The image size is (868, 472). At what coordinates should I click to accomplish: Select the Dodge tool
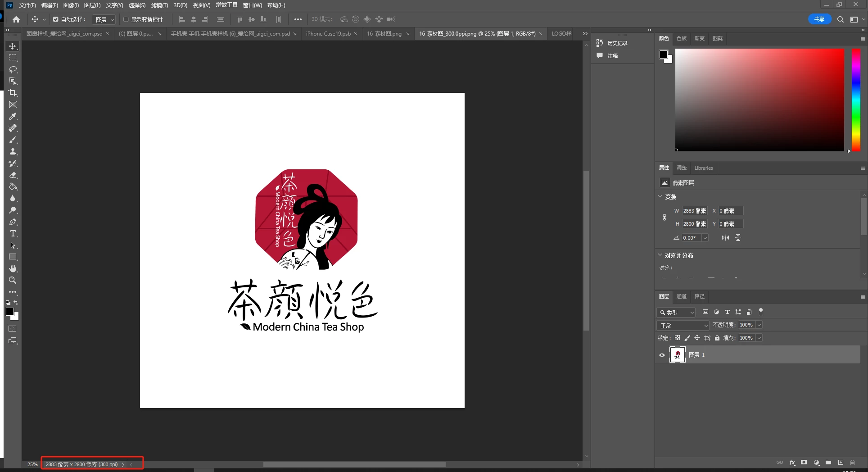point(13,210)
